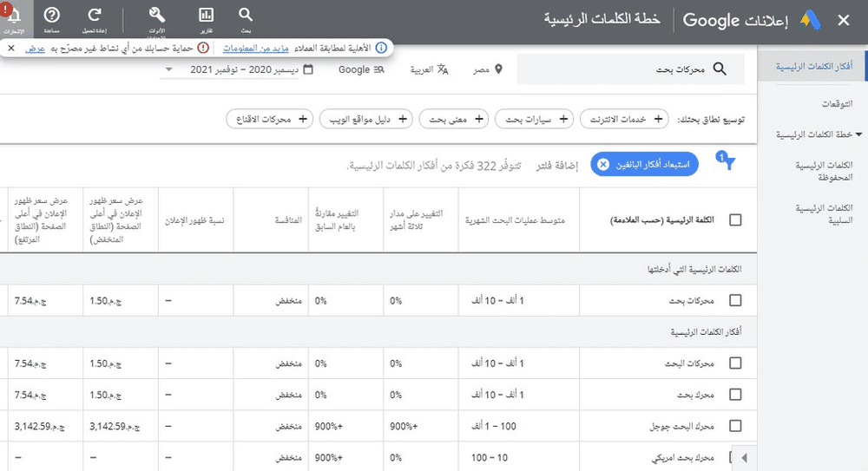Sort by الكلمة الرئيسية (حسب الملاءمة) header
Viewport: 868px width, 471px height.
pos(662,220)
